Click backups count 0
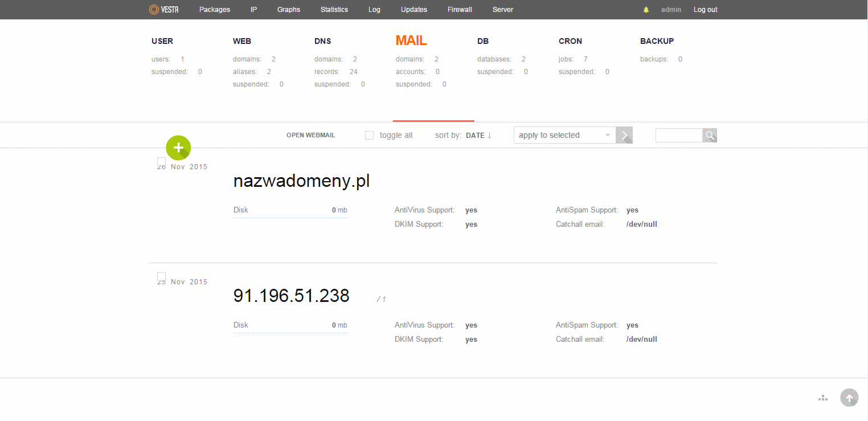 [680, 59]
